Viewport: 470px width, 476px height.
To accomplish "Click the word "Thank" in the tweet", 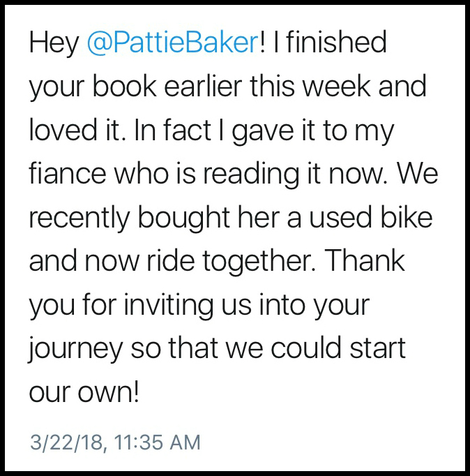I will [x=366, y=261].
